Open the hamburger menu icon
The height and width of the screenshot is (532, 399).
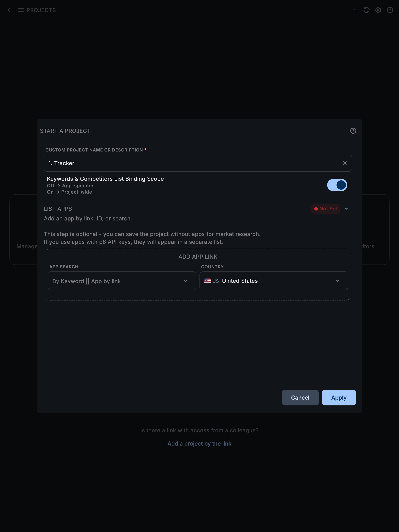point(20,10)
